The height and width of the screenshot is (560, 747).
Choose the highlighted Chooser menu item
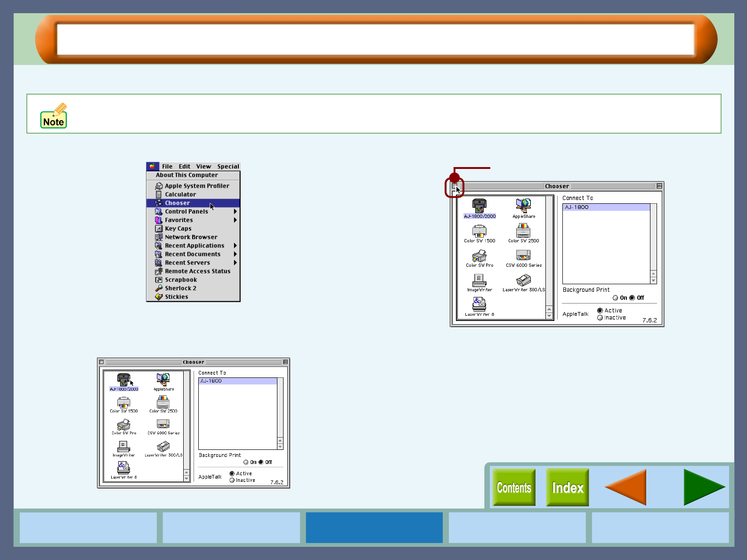coord(178,203)
